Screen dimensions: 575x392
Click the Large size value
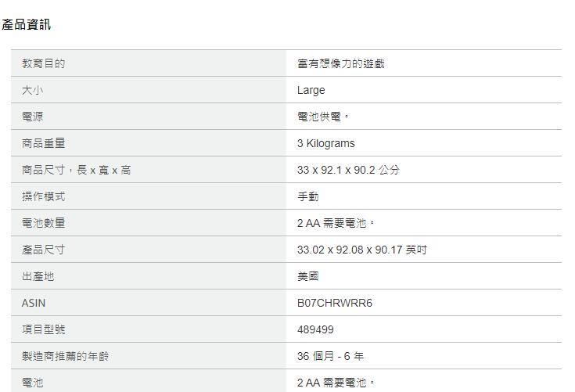311,90
